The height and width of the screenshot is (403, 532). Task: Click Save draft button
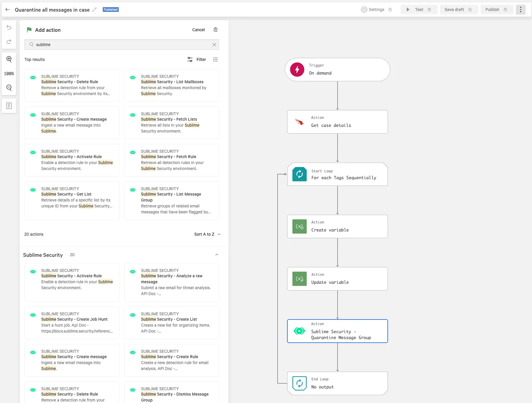(x=459, y=10)
